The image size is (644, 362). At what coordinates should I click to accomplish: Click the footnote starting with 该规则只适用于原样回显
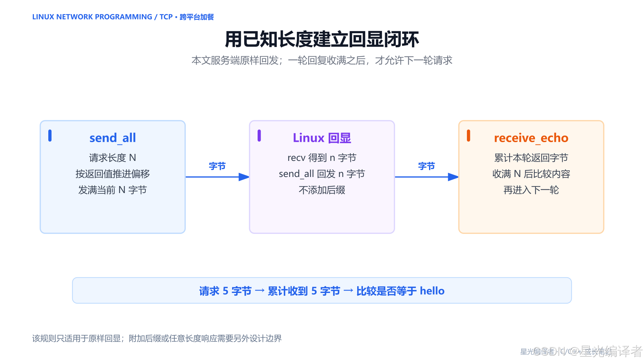(x=157, y=338)
